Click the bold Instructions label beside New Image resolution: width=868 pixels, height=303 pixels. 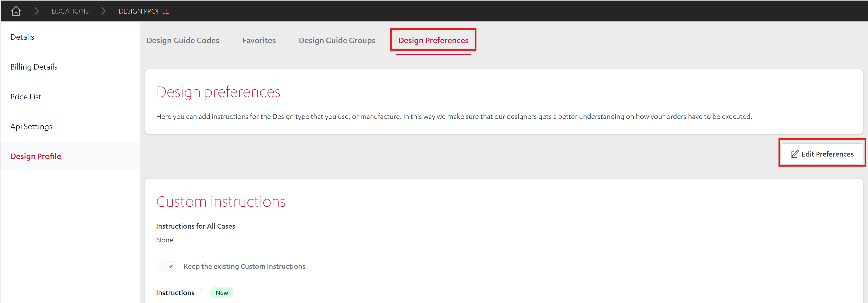click(x=175, y=293)
